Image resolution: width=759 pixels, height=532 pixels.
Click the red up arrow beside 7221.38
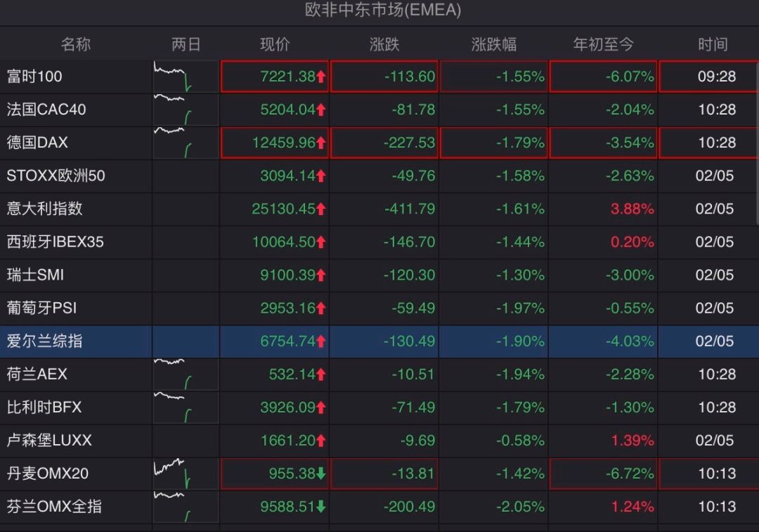coord(321,77)
